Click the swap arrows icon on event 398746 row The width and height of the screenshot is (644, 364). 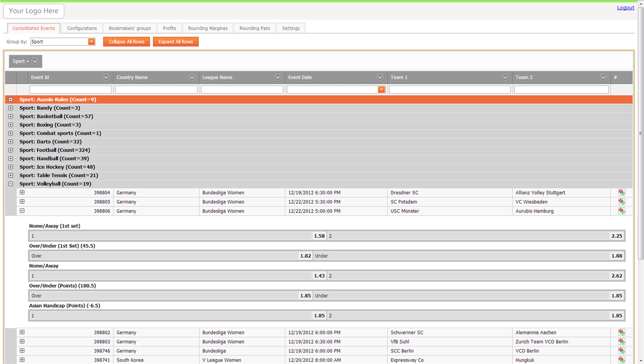tap(622, 350)
